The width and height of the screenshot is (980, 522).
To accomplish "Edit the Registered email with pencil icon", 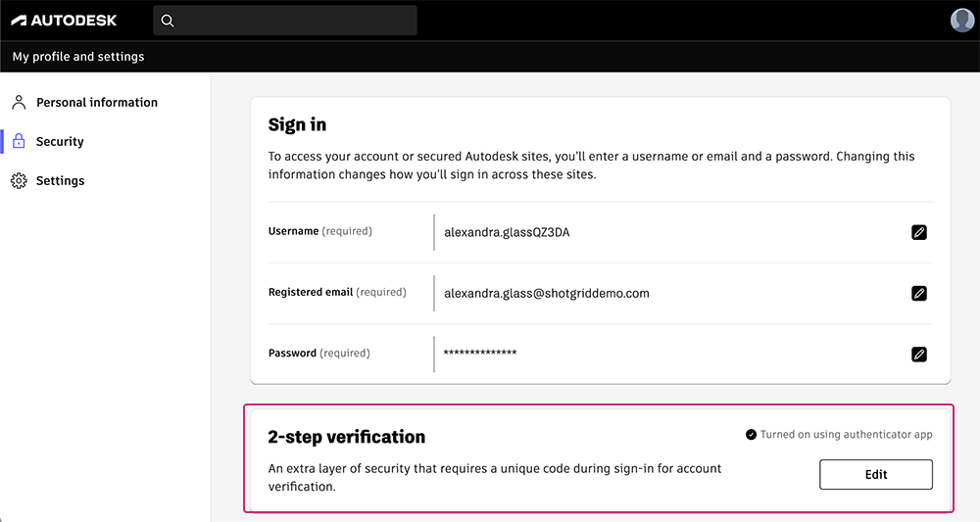I will 918,293.
